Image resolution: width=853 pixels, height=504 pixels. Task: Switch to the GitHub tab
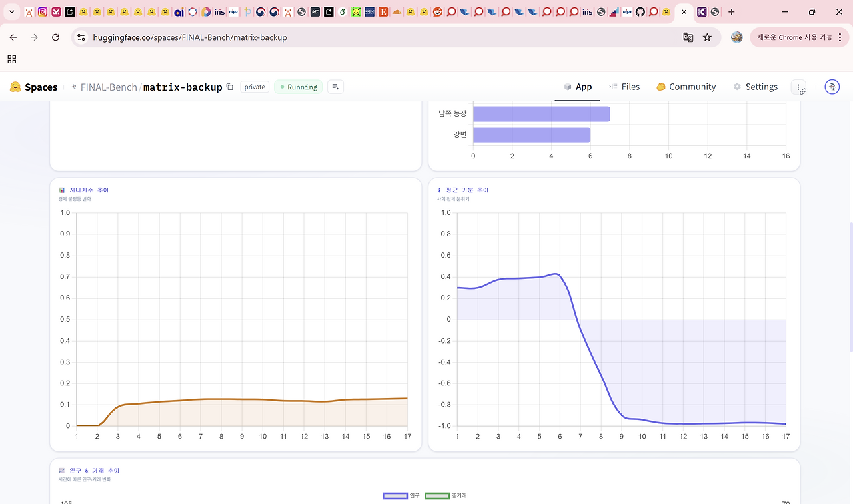[640, 12]
